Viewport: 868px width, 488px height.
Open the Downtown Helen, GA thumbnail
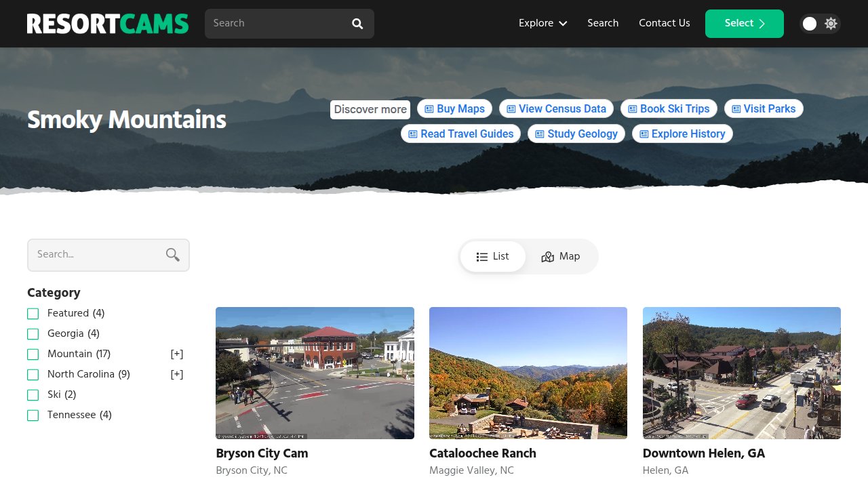point(742,373)
